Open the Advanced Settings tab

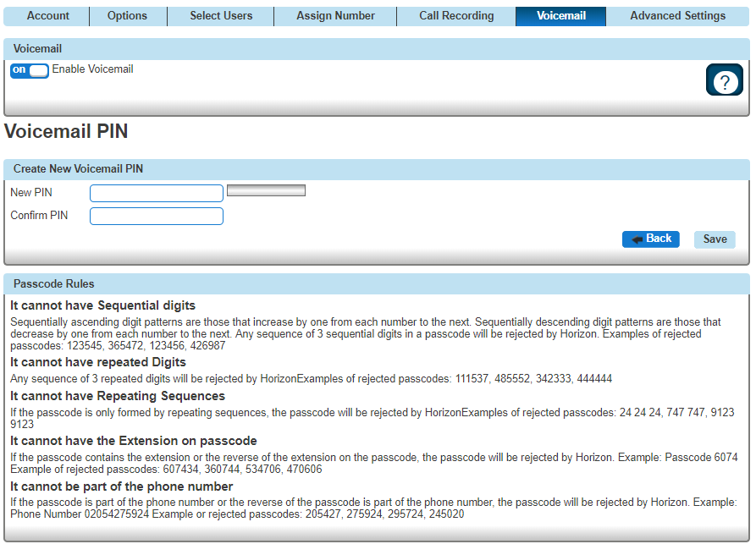(677, 16)
